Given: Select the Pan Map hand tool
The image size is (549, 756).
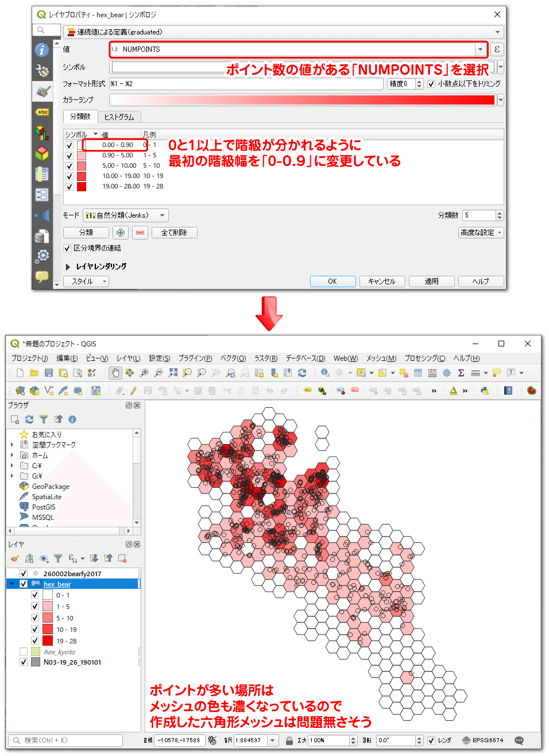Looking at the screenshot, I should click(x=115, y=373).
